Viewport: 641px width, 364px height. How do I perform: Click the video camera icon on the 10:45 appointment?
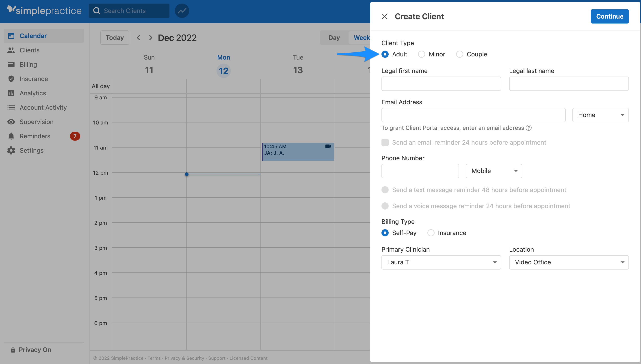click(x=328, y=146)
